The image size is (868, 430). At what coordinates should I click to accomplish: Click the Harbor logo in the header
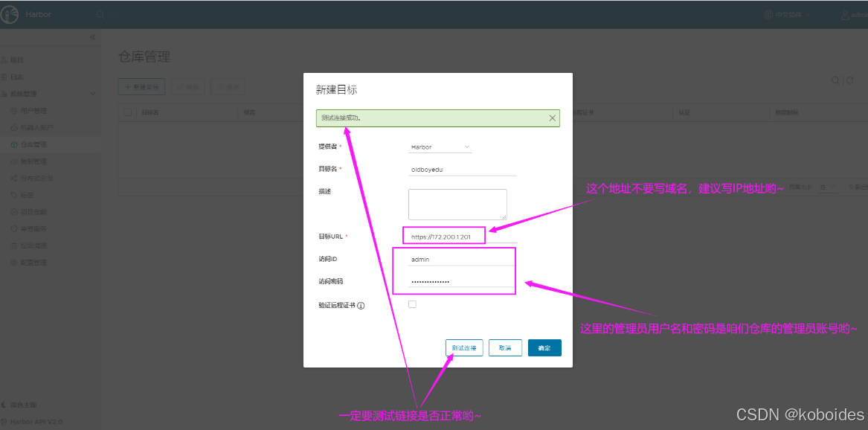tap(10, 14)
